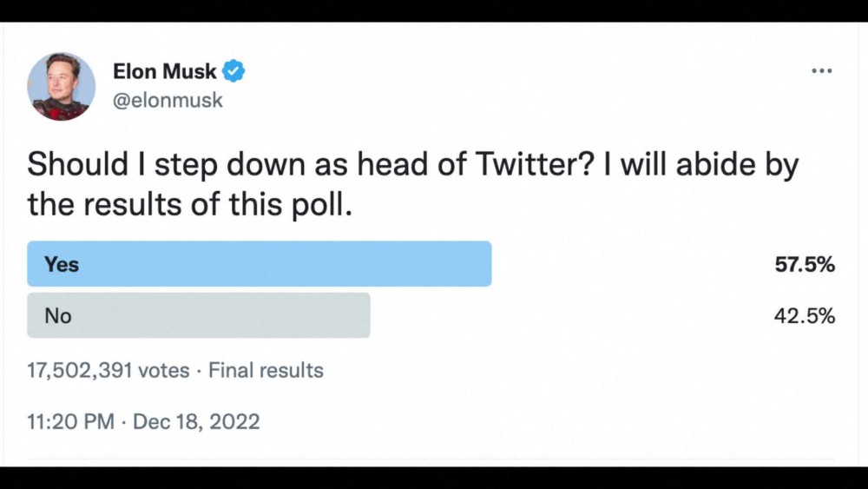Screen dimensions: 868x489
Task: Click 'the results of this poll' line
Action: 190,205
